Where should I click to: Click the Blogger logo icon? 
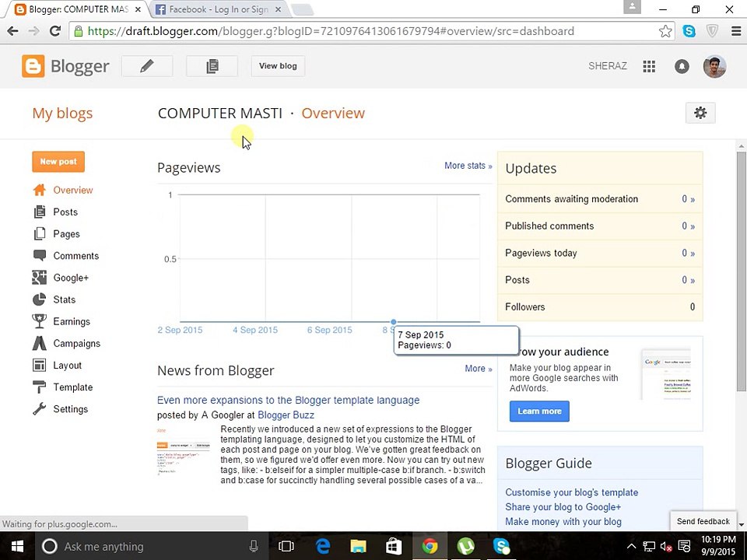(33, 66)
